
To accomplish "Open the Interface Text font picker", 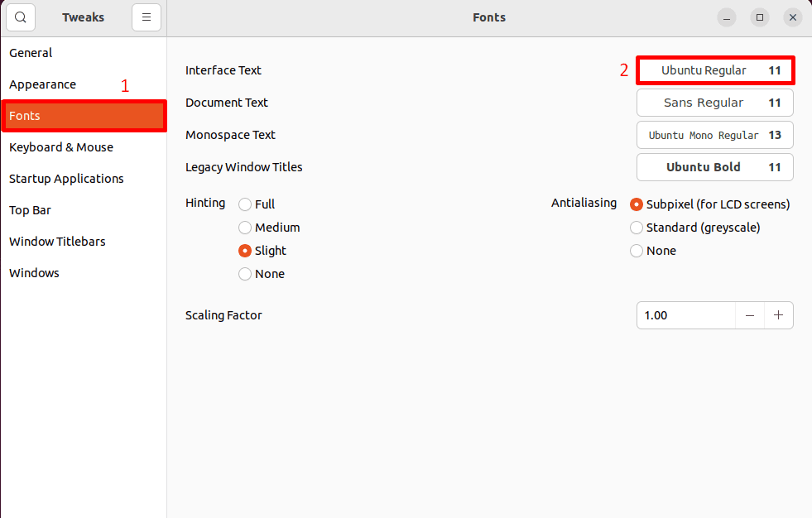I will [x=715, y=70].
